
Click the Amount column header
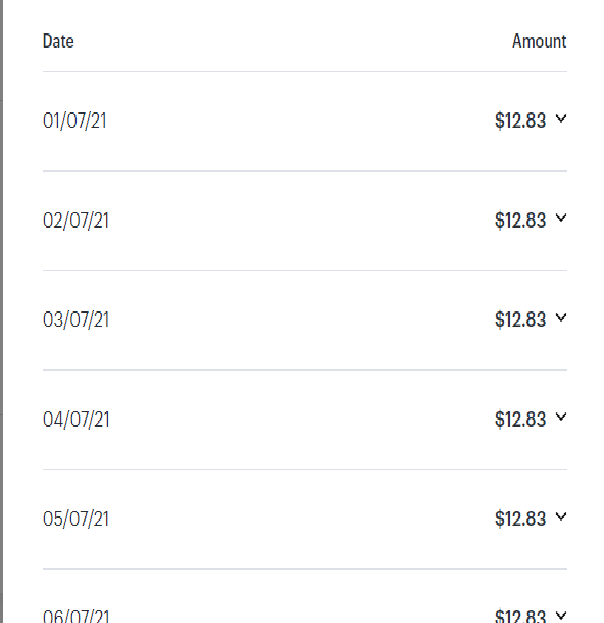coord(539,41)
